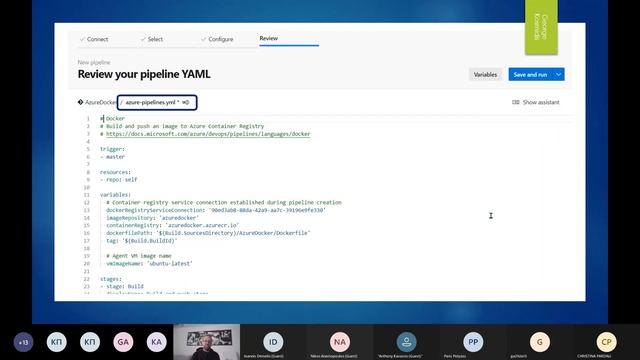Click the 'resources:' line in the editor
Screen dimensions: 640x360
point(116,172)
